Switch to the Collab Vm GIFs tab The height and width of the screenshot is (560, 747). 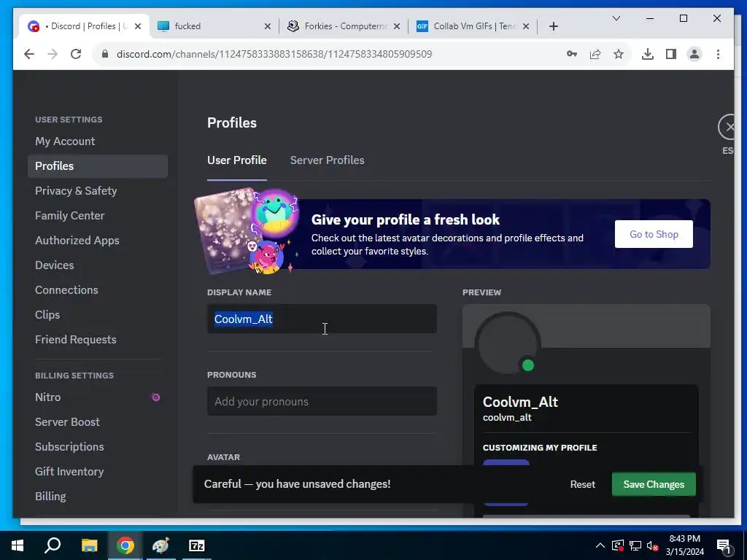click(473, 26)
